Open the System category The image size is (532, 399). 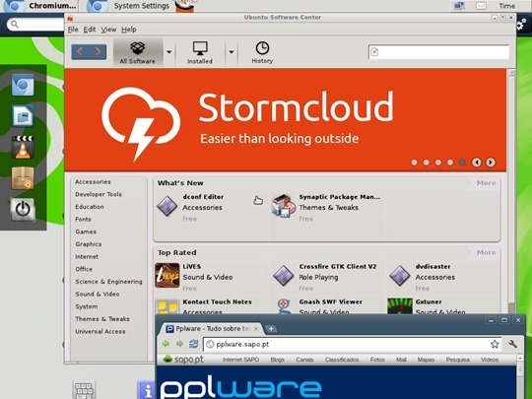[x=87, y=306]
